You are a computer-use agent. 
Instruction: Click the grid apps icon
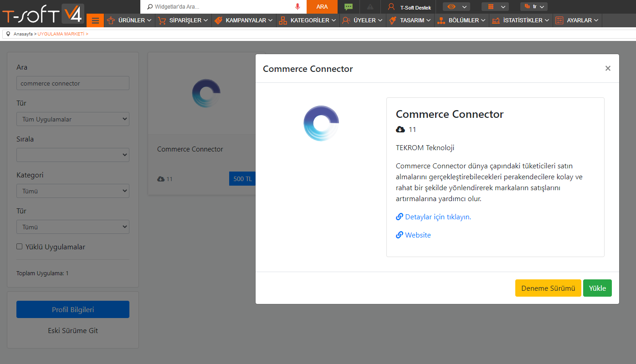coord(491,7)
